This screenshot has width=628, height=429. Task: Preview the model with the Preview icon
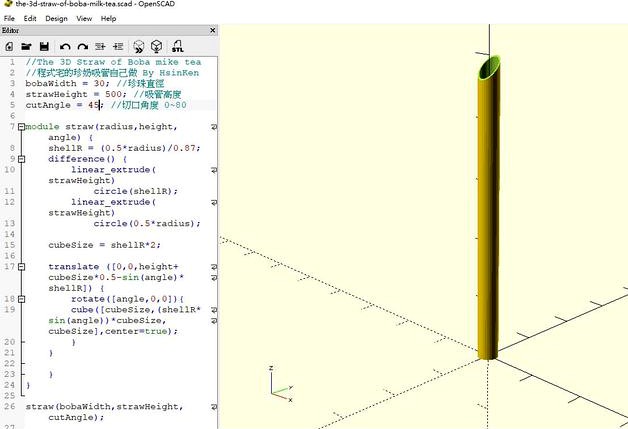coord(139,46)
